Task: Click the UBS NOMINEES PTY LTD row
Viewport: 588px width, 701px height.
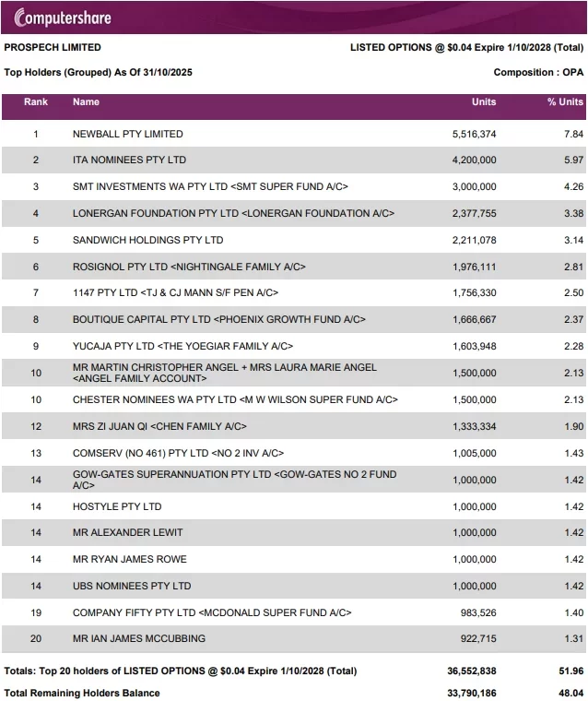Action: click(132, 586)
